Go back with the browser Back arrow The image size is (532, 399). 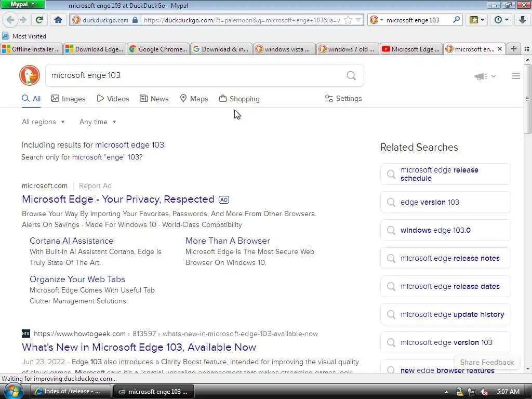(x=10, y=20)
